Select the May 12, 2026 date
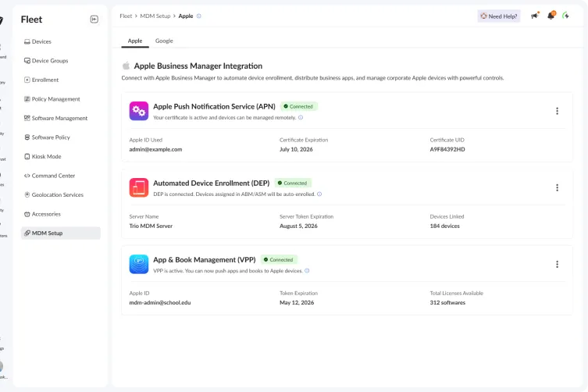 (297, 302)
